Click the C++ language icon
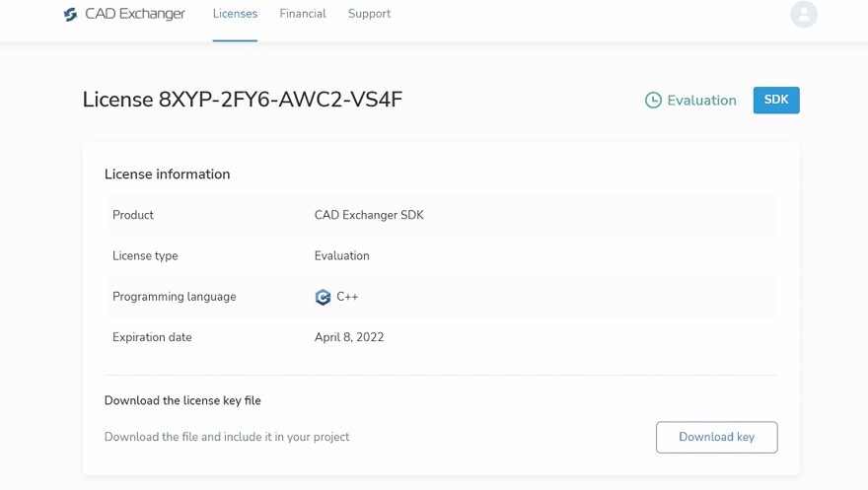Image resolution: width=868 pixels, height=490 pixels. (x=323, y=297)
